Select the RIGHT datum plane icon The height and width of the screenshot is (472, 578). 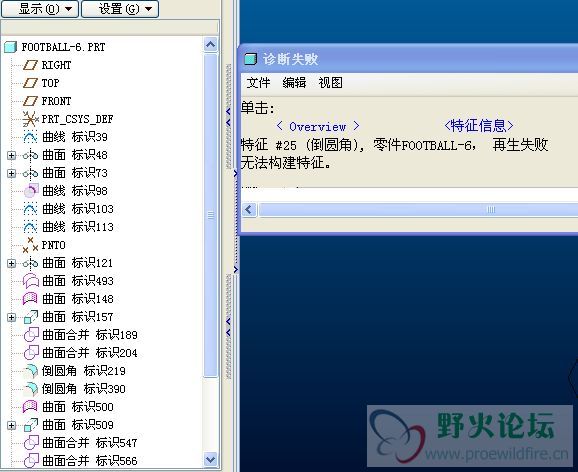pyautogui.click(x=30, y=65)
